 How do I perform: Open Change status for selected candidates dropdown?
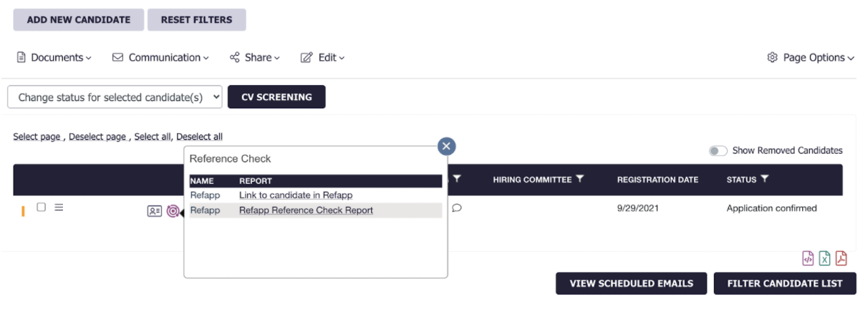click(x=115, y=97)
